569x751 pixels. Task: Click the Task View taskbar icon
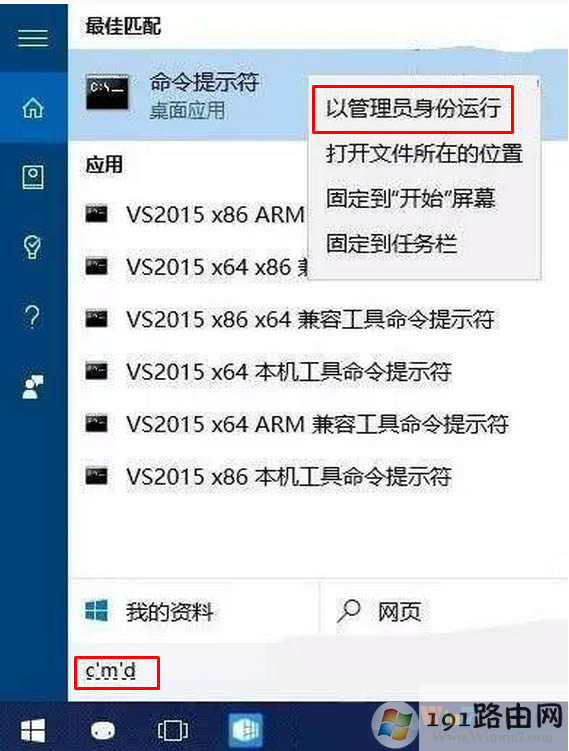click(x=173, y=730)
